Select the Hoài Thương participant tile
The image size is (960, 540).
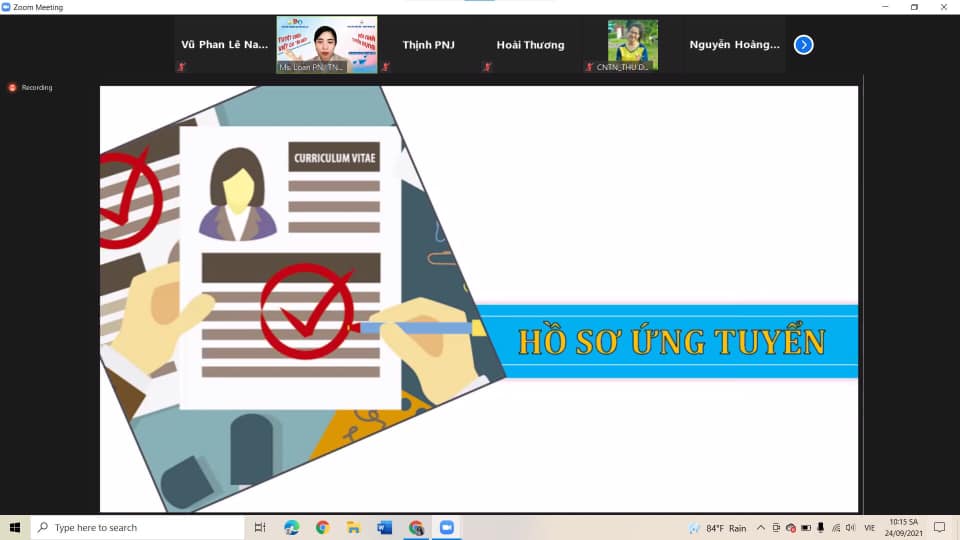(530, 45)
